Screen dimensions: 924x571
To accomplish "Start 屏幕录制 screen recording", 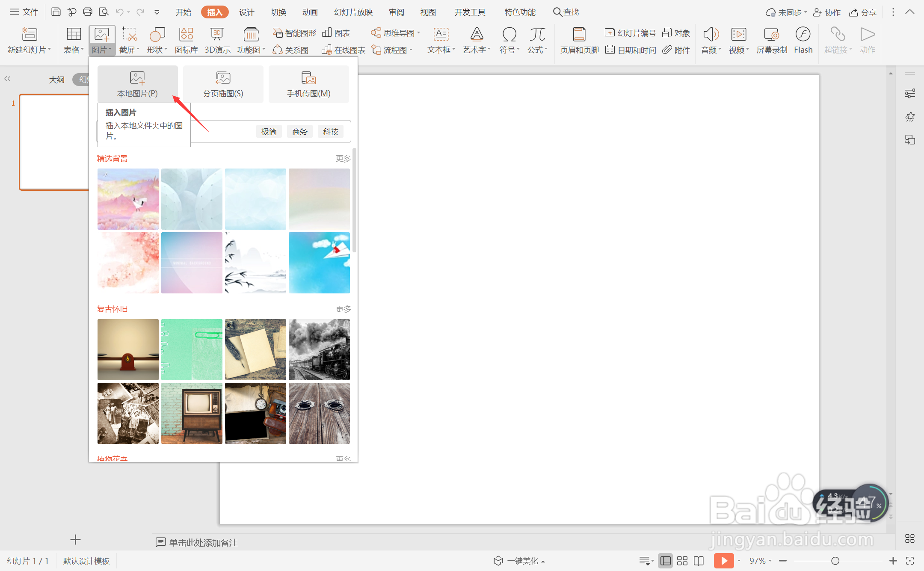I will (x=772, y=40).
